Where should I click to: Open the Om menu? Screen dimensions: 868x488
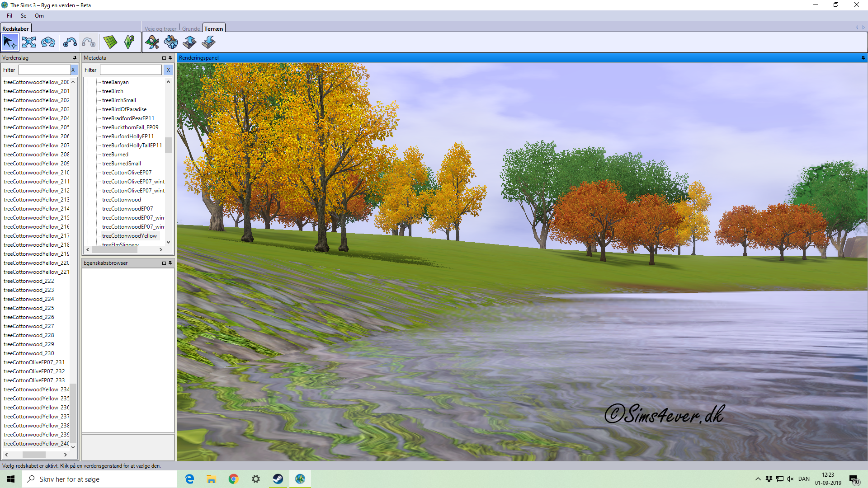[39, 16]
